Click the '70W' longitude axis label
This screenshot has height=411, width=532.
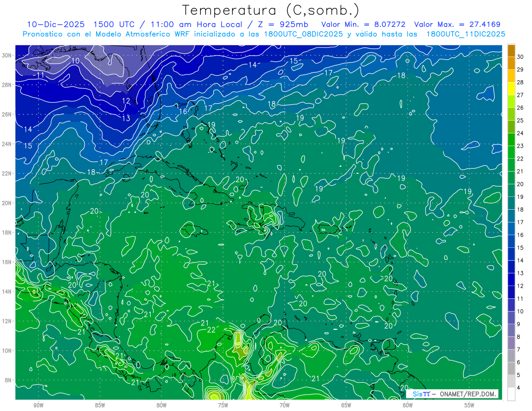click(x=285, y=405)
